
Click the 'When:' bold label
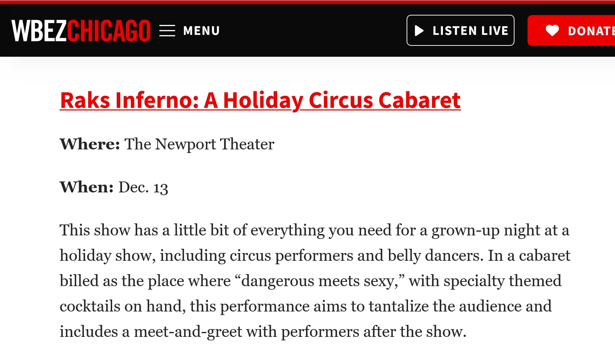87,187
